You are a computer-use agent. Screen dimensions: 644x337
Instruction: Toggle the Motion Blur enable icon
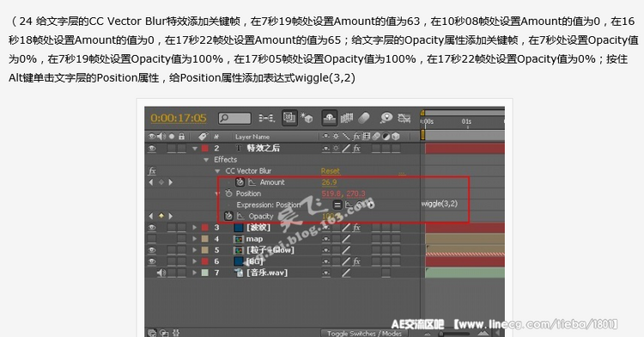point(364,119)
